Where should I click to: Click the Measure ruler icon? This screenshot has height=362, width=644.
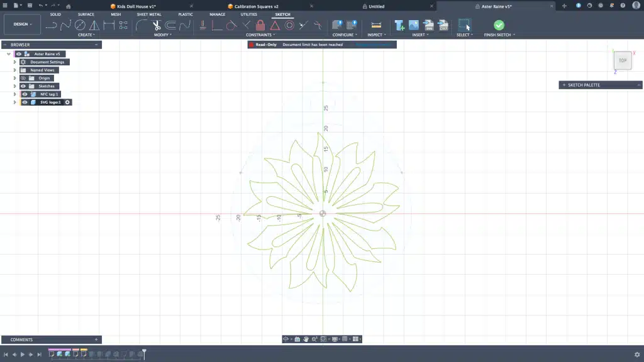(376, 26)
